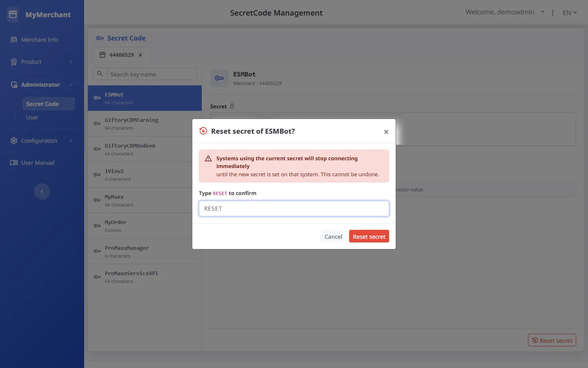Click the key icon beside iView2
Screen dimensions: 588x368
point(97,175)
